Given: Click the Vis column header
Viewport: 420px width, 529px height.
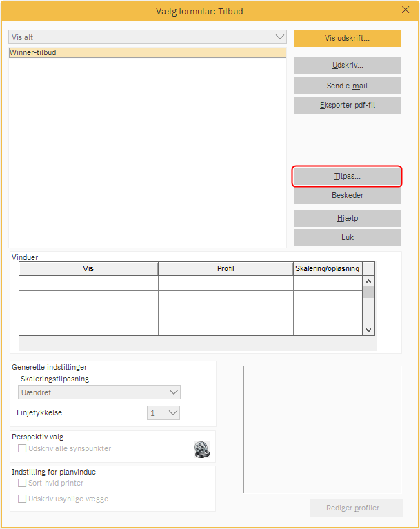Looking at the screenshot, I should 88,268.
